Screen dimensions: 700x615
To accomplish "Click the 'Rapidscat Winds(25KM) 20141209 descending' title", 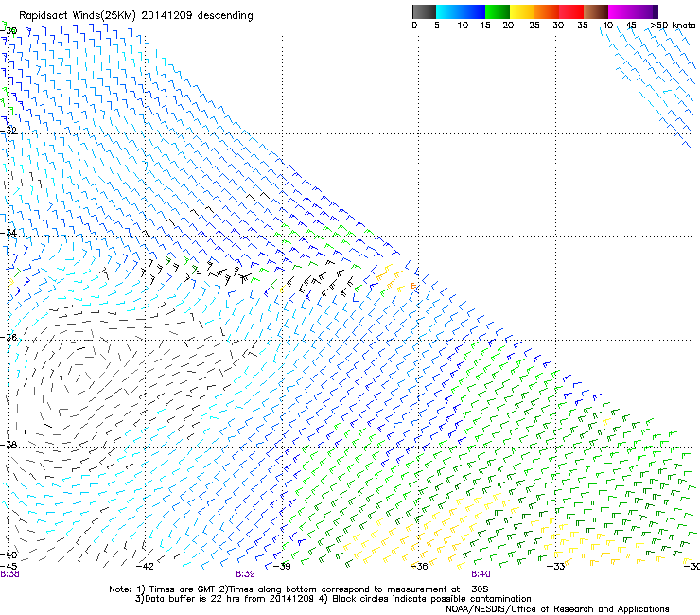I will click(135, 16).
